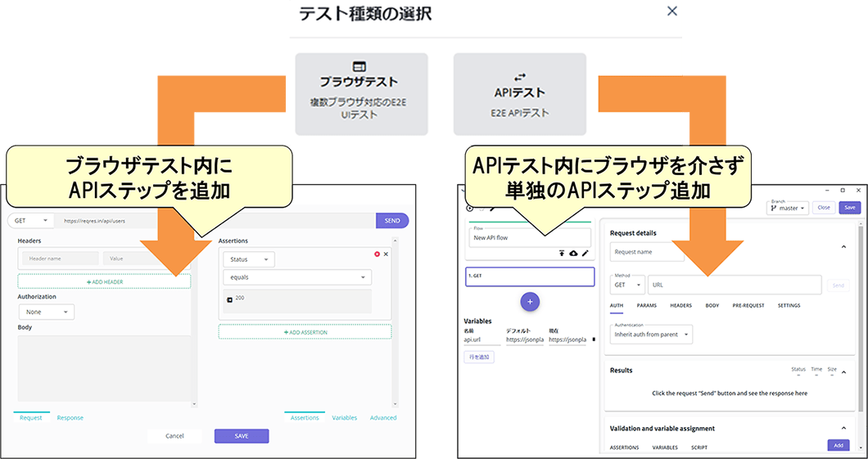The image size is (868, 459).
Task: Click the cloud upload icon in Flow box
Action: point(573,254)
